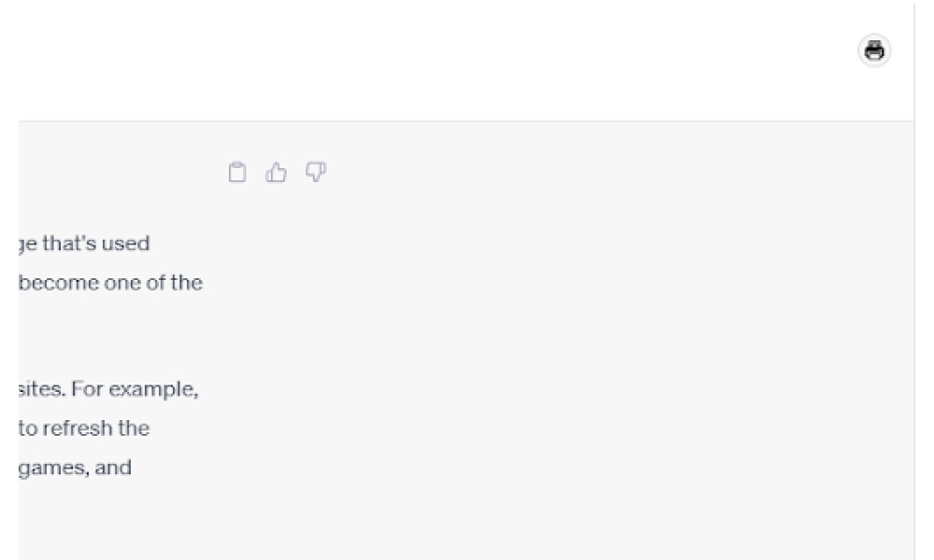Click the phrase "one of the"
Screen dimensions: 934x560
pos(153,283)
